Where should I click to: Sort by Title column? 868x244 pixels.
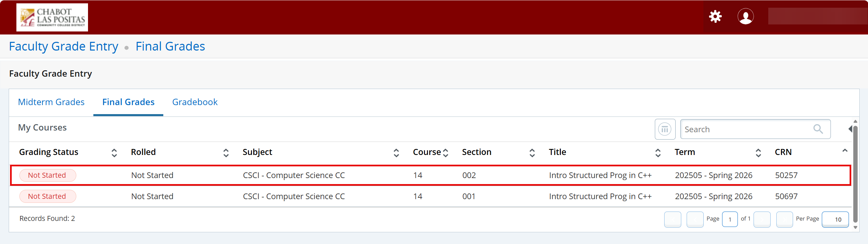[658, 153]
